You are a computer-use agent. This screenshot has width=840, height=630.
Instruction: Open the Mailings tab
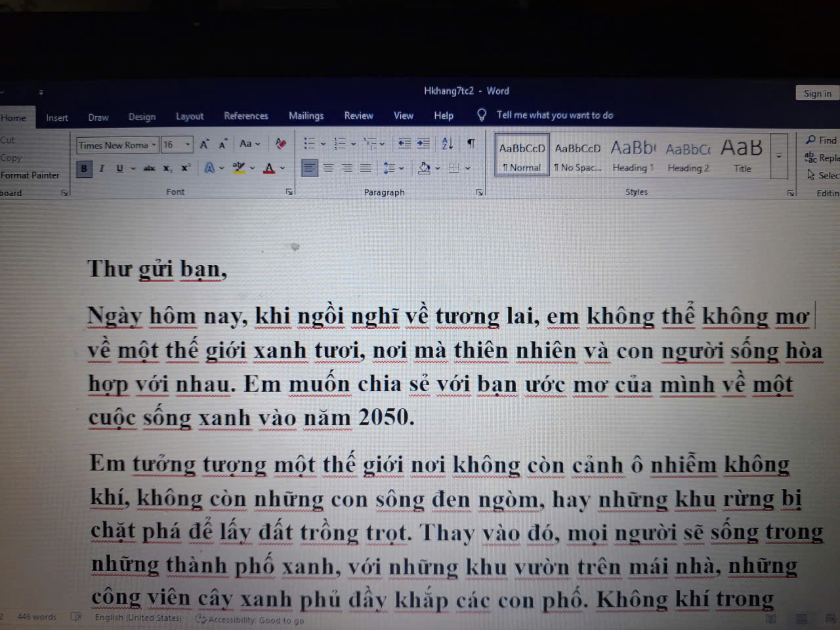306,115
